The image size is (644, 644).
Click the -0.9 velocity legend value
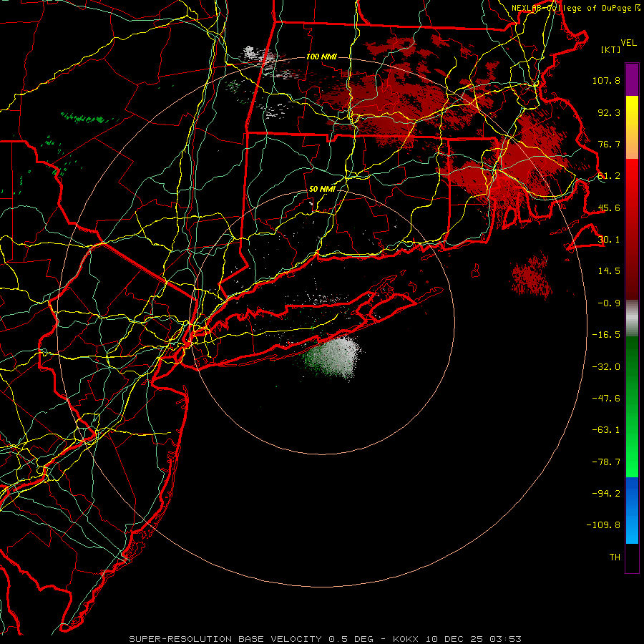609,303
